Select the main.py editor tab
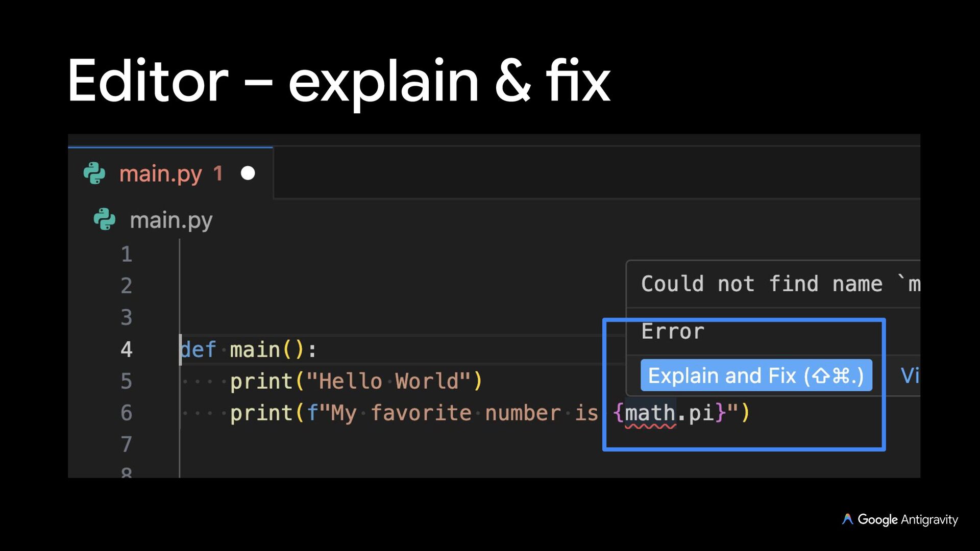 (160, 174)
